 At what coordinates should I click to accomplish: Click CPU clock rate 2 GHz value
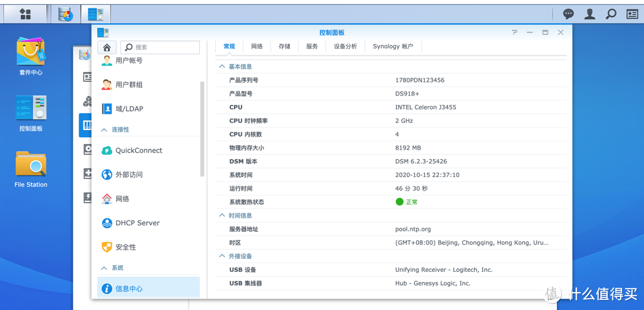[404, 120]
